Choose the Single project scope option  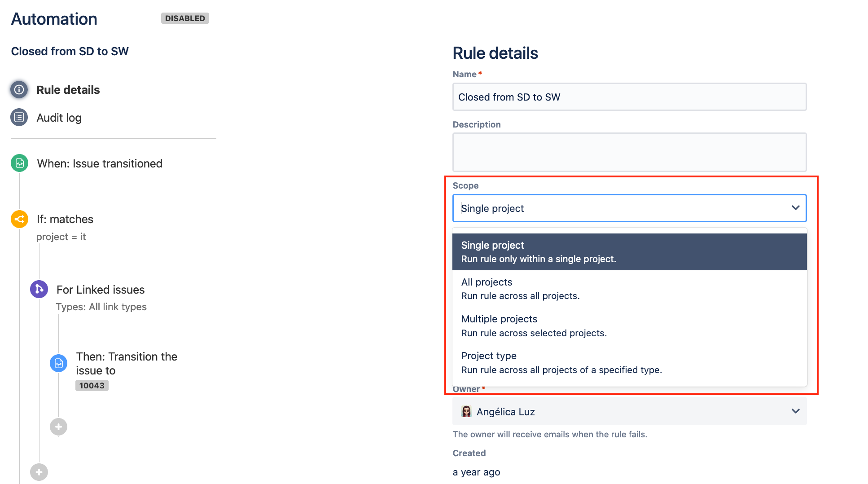coord(629,252)
